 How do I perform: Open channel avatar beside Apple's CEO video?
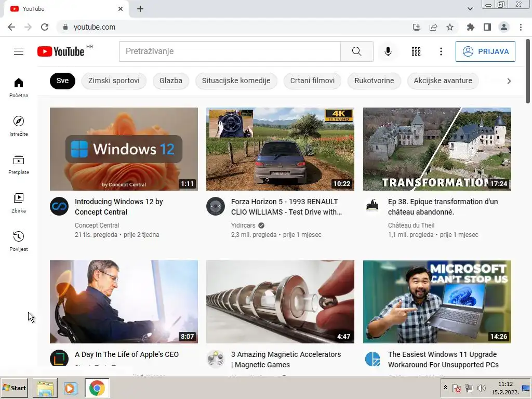click(x=59, y=358)
